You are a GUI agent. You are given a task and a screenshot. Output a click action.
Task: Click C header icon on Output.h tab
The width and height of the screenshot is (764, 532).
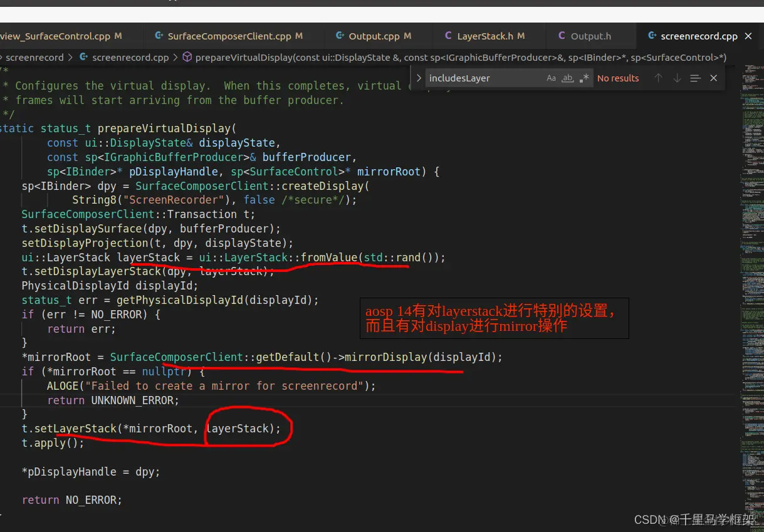pos(562,36)
